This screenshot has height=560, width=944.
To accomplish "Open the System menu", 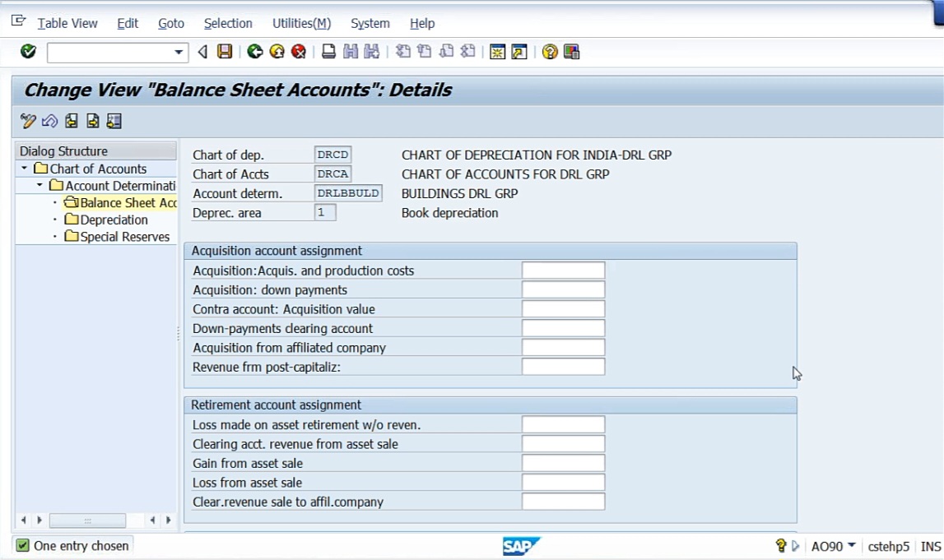I will tap(370, 24).
